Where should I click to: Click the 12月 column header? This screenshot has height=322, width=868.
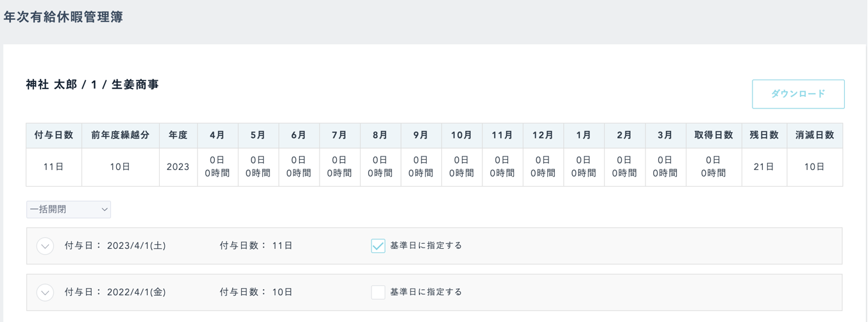(x=543, y=135)
